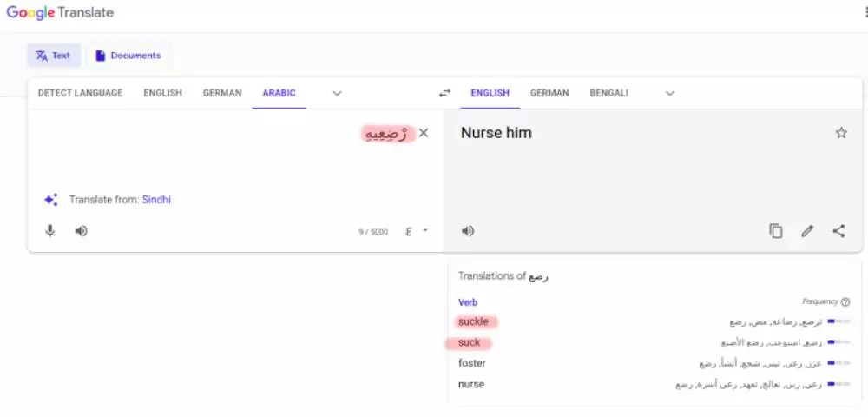Choose Bengali as target language
This screenshot has height=417, width=868.
608,93
